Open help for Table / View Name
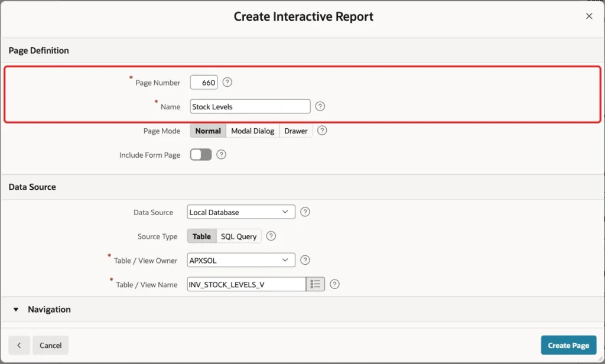 [334, 284]
